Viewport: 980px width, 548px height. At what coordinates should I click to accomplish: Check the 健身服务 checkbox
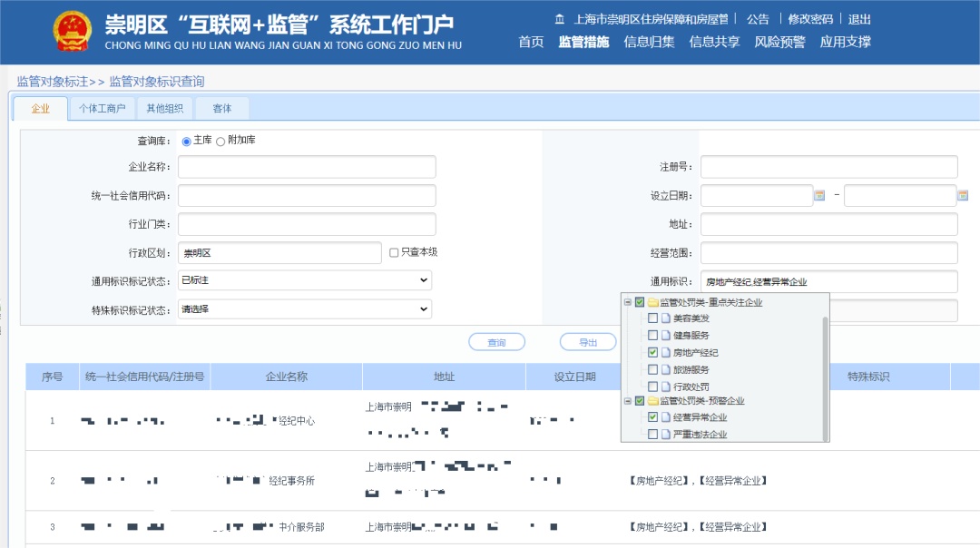[652, 336]
